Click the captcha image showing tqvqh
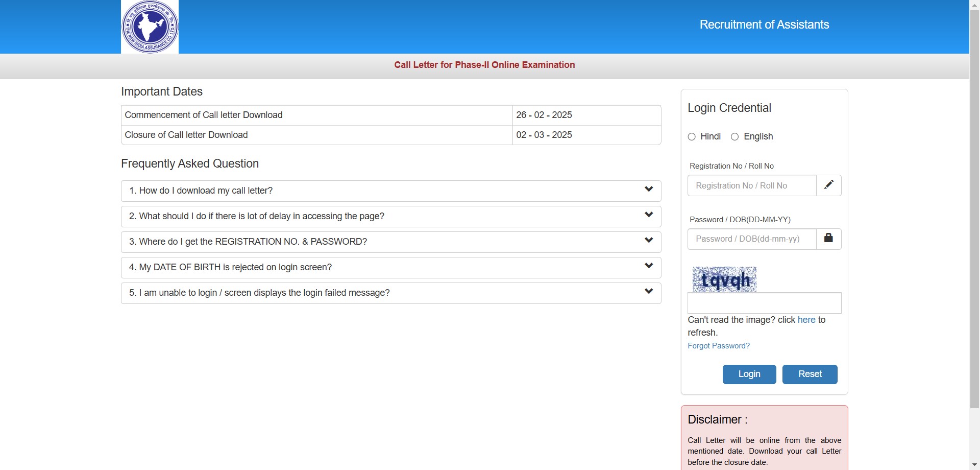Screen dimensions: 980x470 [724, 279]
